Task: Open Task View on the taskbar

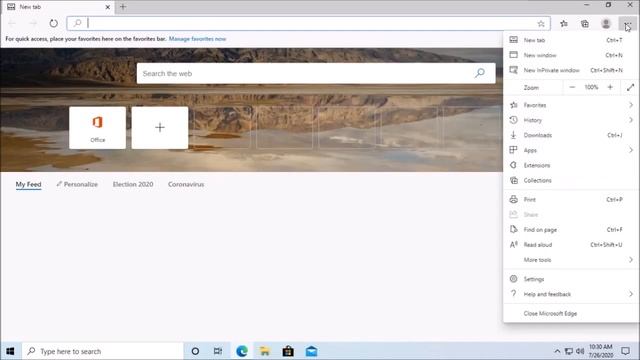Action: [218, 351]
